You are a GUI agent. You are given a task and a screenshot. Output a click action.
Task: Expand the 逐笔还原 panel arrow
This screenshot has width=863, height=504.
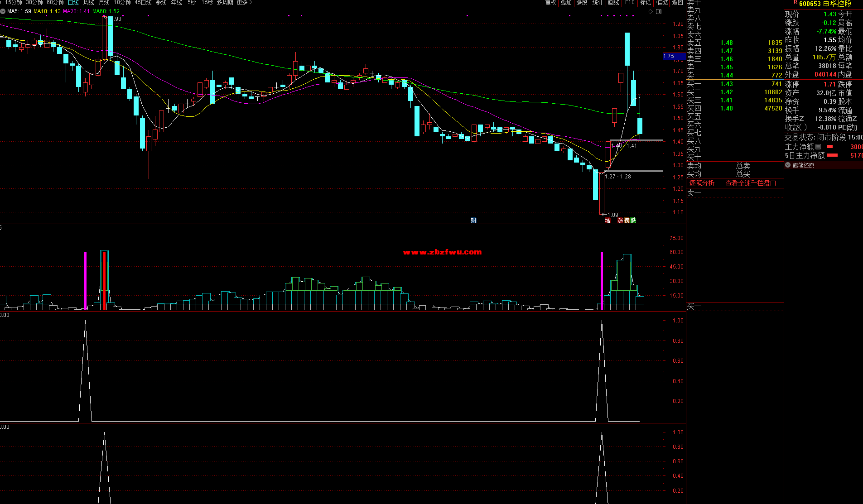(x=788, y=165)
